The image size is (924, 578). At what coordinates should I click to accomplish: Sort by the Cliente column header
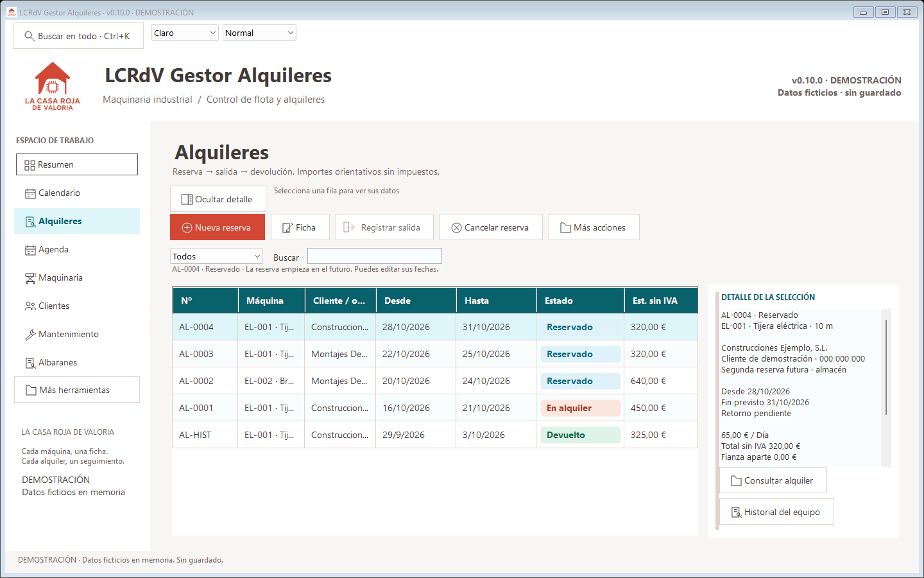340,301
